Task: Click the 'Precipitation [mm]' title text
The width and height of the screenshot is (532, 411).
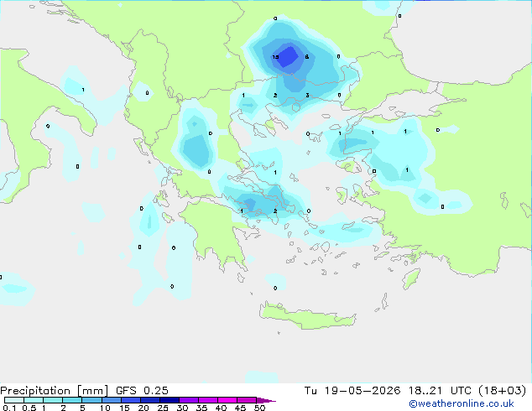Action: [54, 391]
